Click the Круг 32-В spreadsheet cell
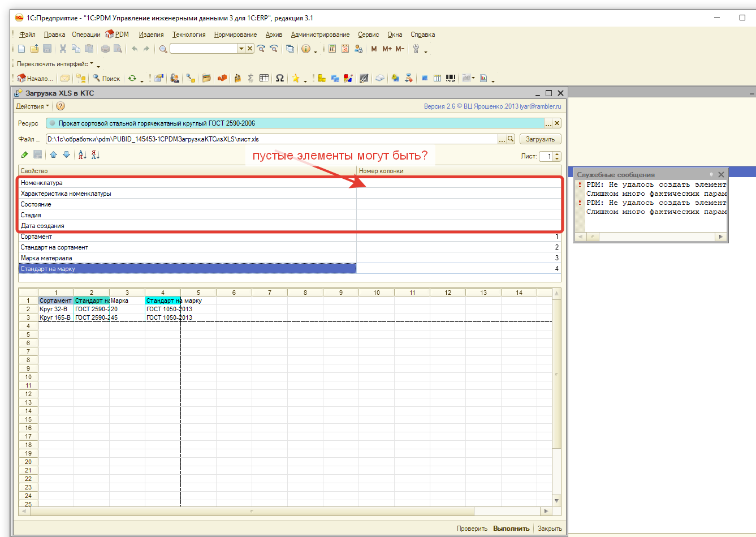Screen dimensions: 756x537 pyautogui.click(x=56, y=309)
